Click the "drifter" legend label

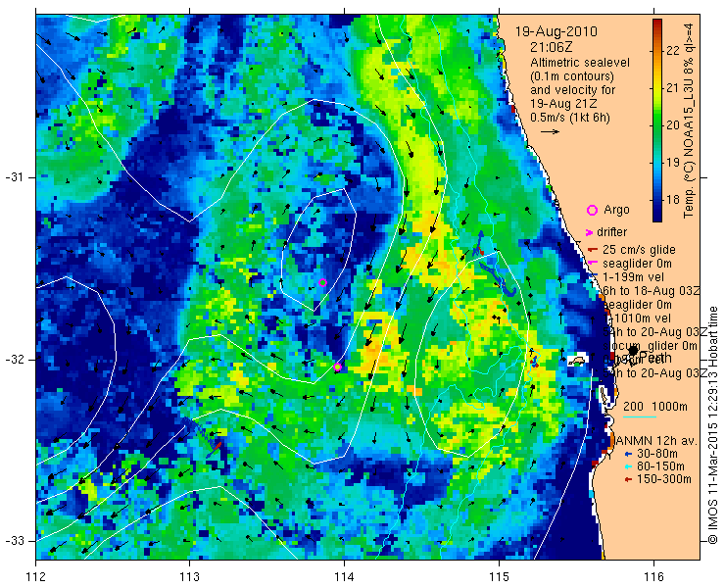click(x=611, y=232)
